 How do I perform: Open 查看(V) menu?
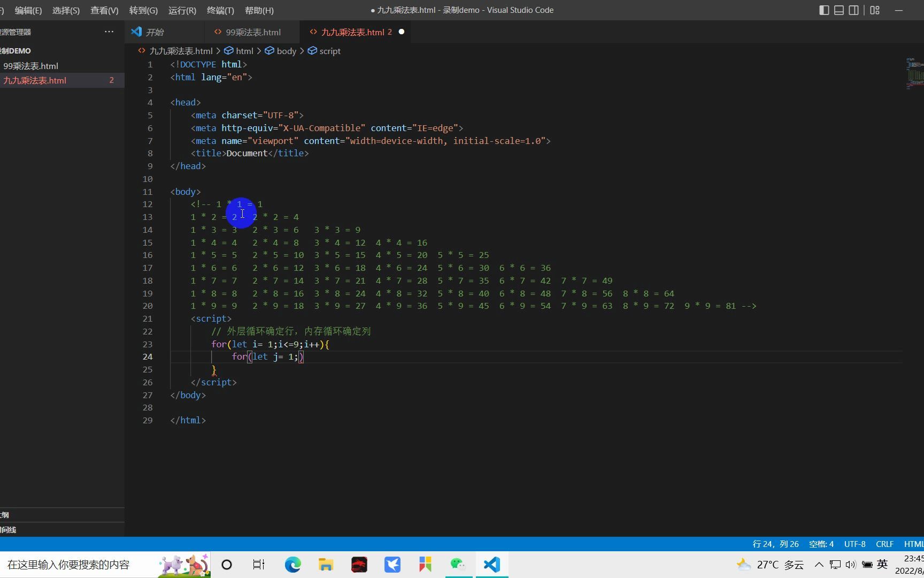point(104,10)
